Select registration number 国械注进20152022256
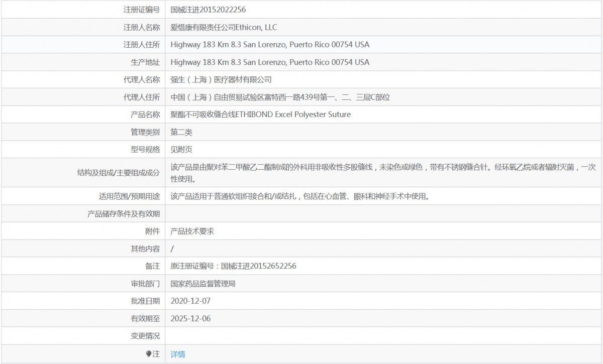Image resolution: width=603 pixels, height=364 pixels. pos(208,10)
